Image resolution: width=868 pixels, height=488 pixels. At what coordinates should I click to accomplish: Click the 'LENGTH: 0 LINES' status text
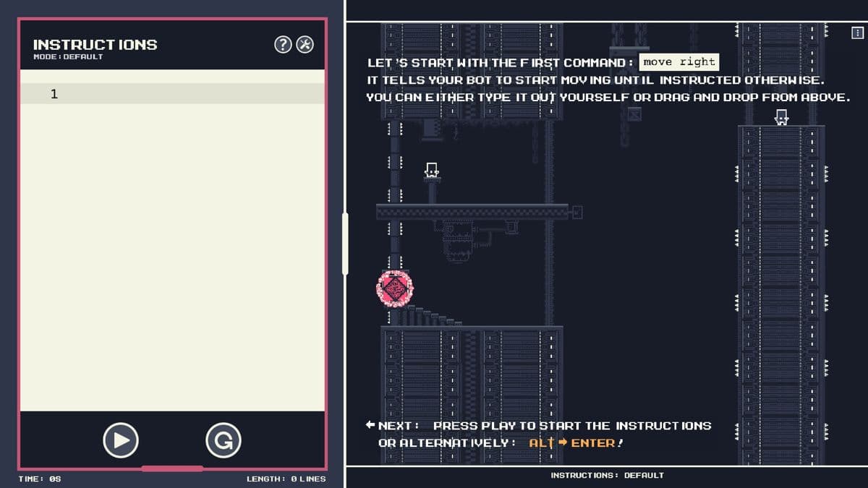point(286,479)
